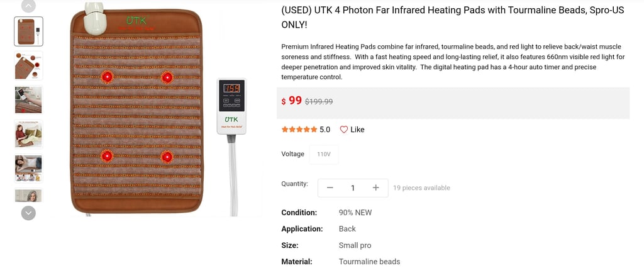Select fifth thumbnail of woman lying down
Screen dimensions: 644x273
click(x=28, y=169)
